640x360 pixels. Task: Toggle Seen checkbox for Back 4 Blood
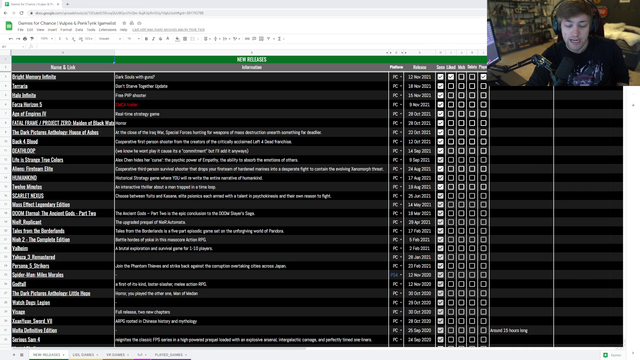click(440, 142)
